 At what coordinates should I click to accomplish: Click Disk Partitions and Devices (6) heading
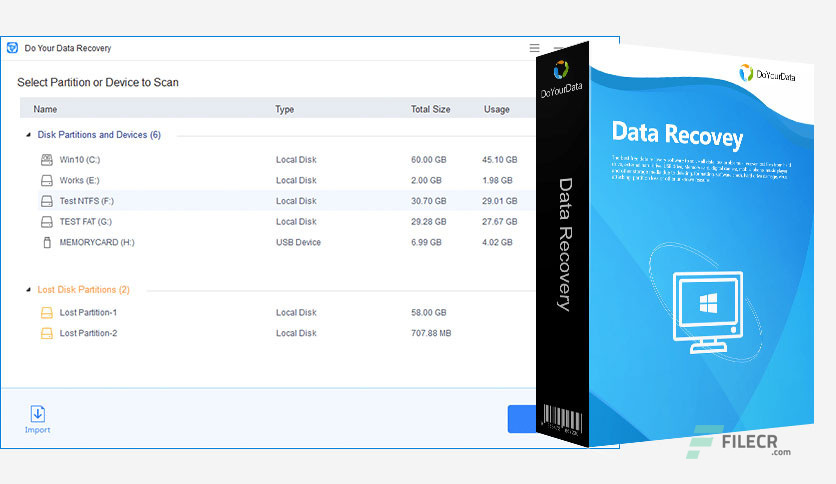click(99, 135)
